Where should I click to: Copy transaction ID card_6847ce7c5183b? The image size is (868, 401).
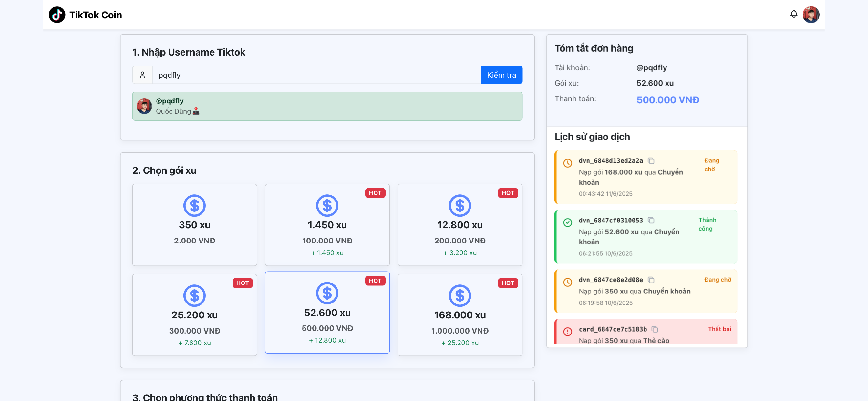click(655, 329)
